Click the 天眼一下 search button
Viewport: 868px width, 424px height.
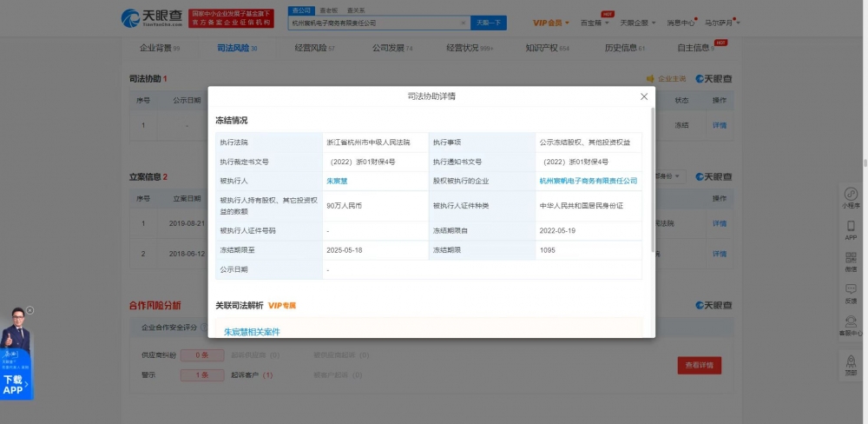click(x=488, y=23)
